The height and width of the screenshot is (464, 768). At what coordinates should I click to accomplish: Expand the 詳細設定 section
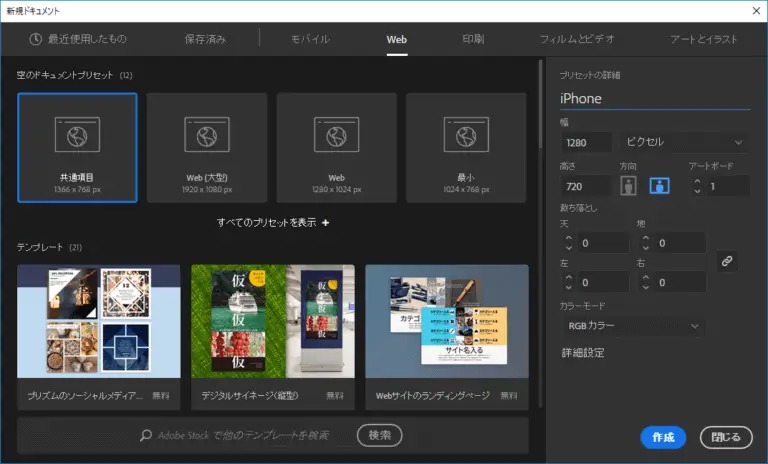(582, 353)
